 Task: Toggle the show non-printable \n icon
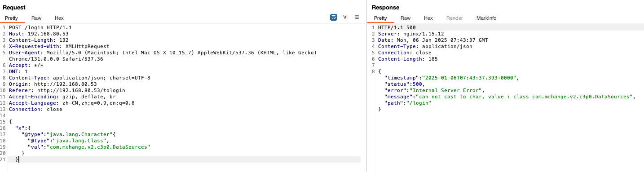pos(345,17)
